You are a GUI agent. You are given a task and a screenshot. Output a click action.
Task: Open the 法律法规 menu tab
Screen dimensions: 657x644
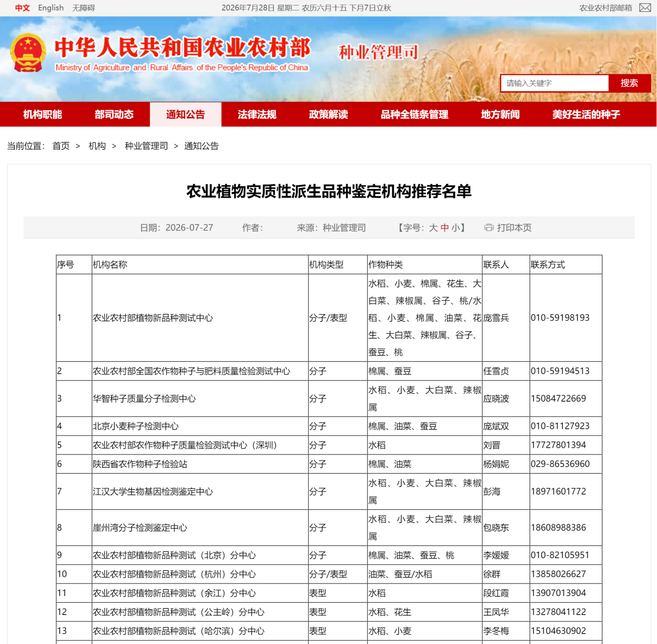point(257,114)
